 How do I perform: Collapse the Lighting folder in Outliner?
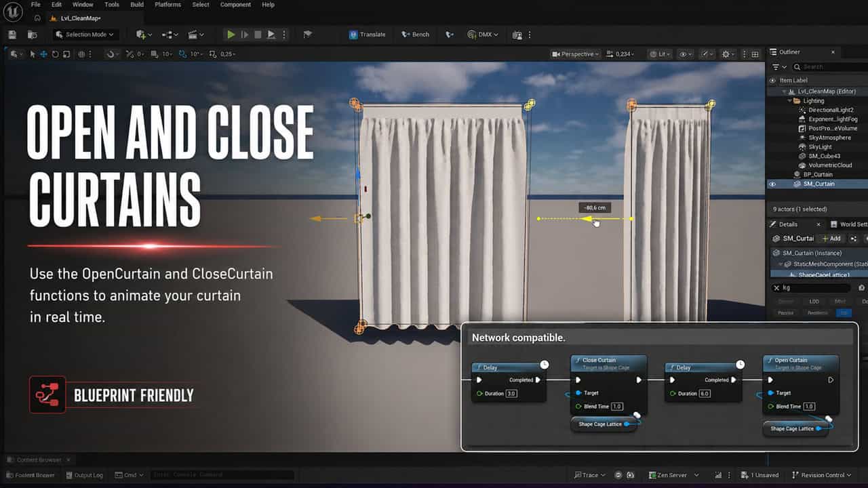(789, 100)
